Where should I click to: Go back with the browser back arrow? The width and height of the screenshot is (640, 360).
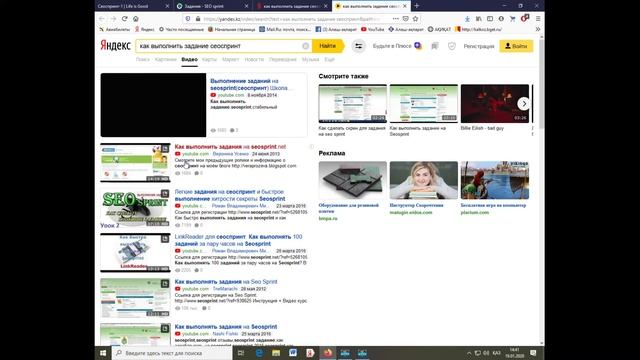[102, 19]
